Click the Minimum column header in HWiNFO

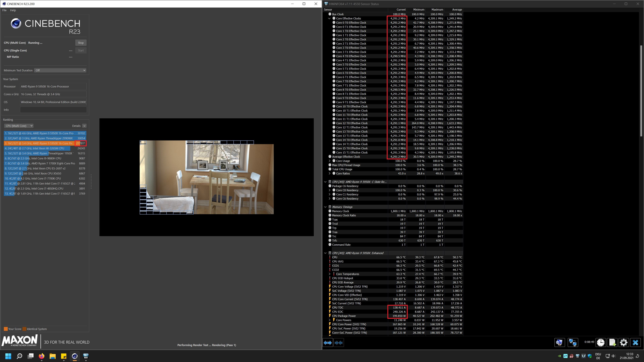[416, 10]
